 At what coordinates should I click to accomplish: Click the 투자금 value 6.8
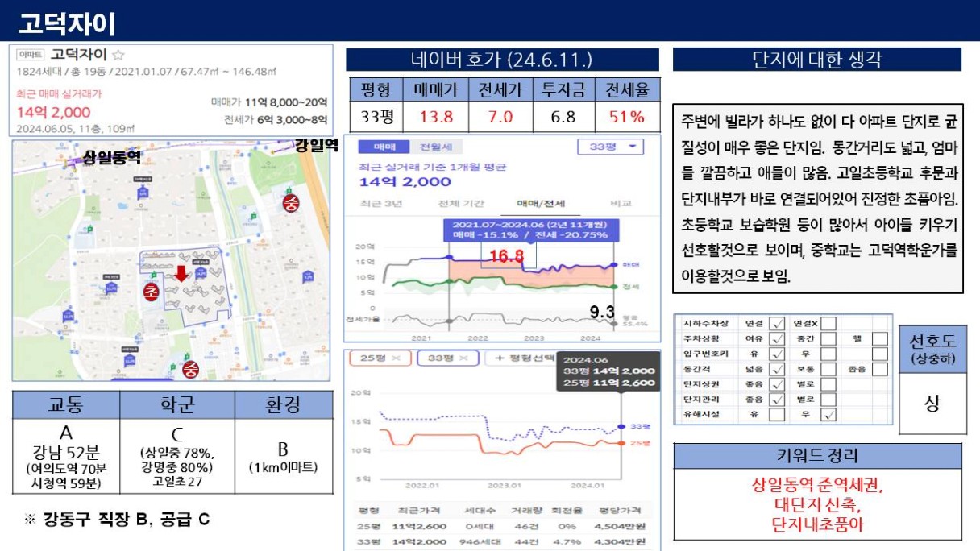coord(563,117)
